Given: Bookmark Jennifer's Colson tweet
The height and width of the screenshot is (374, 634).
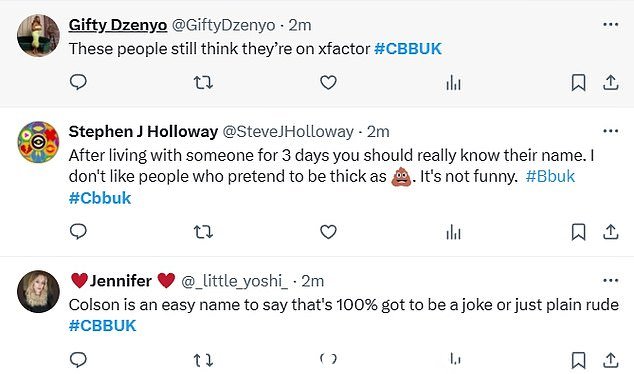Looking at the screenshot, I should coord(578,360).
